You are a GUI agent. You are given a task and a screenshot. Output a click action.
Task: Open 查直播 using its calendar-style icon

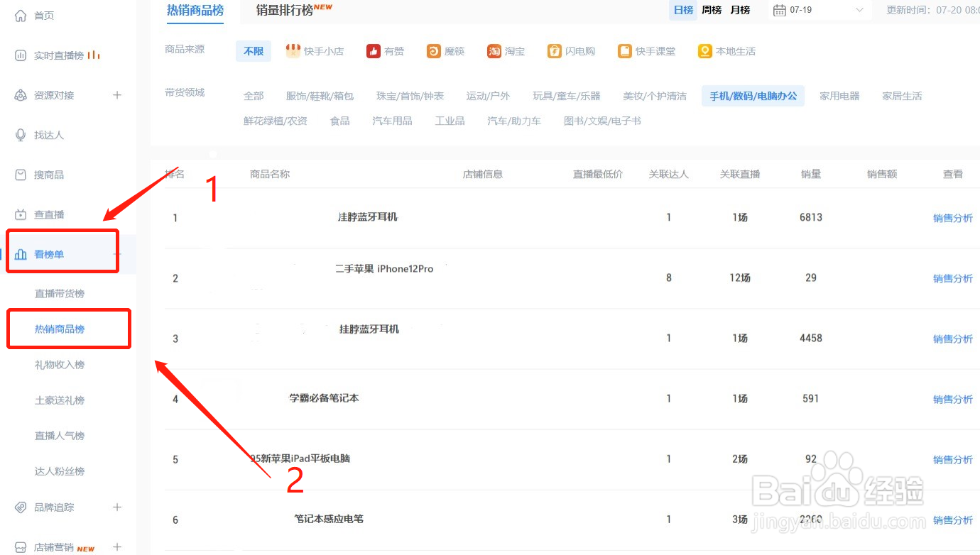tap(21, 214)
